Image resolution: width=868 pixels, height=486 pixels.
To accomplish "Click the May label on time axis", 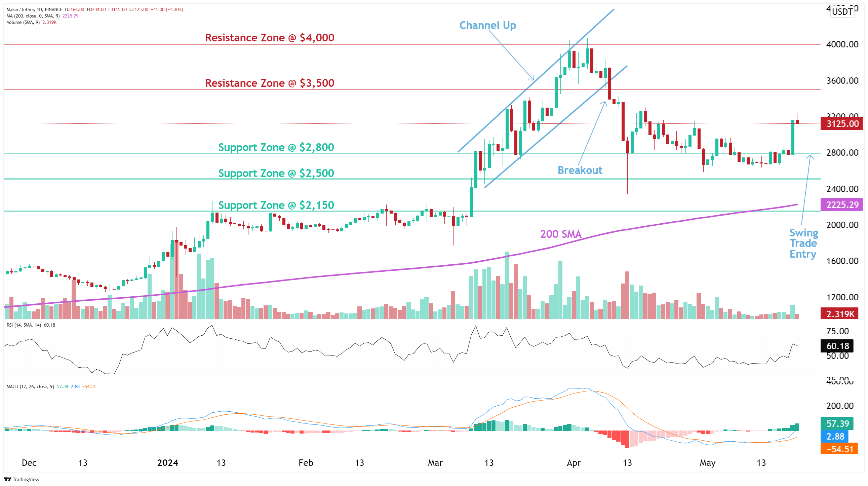I will coord(707,463).
